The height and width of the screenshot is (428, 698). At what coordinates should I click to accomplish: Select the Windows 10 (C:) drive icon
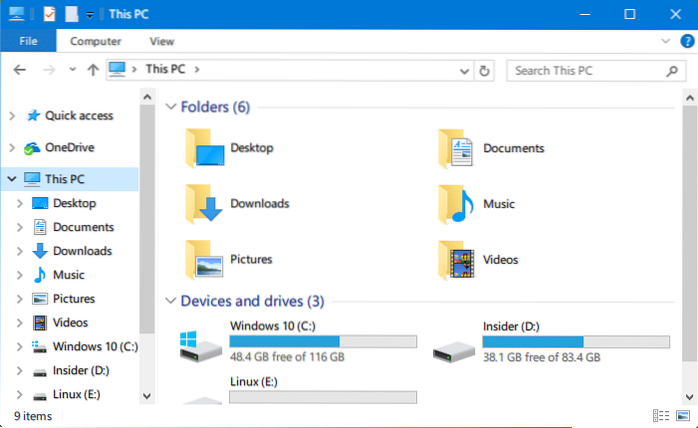[198, 345]
